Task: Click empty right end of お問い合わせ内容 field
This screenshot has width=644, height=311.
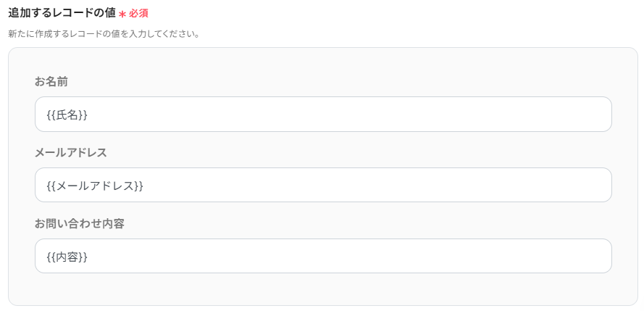Action: tap(580, 257)
